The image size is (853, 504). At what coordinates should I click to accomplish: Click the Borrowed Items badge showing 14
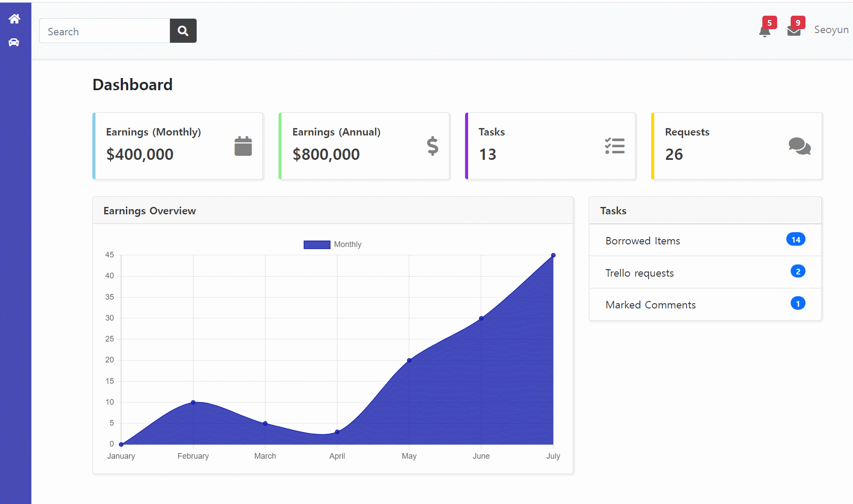pos(795,240)
